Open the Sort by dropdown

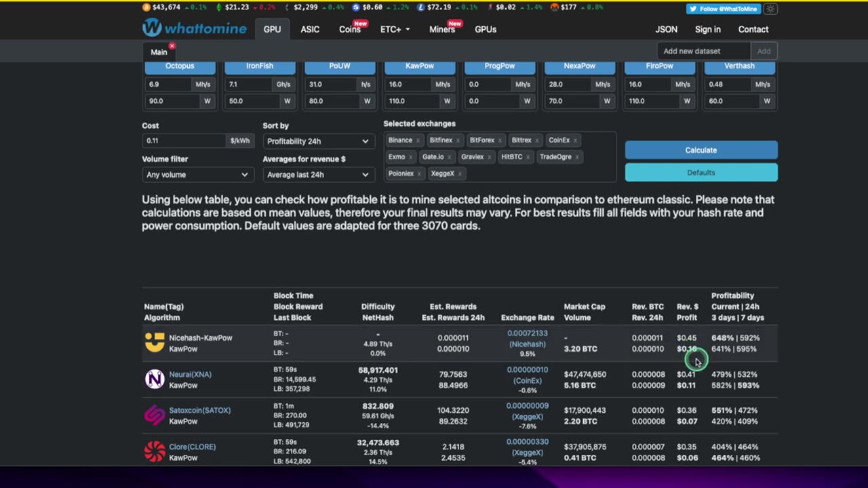(318, 141)
